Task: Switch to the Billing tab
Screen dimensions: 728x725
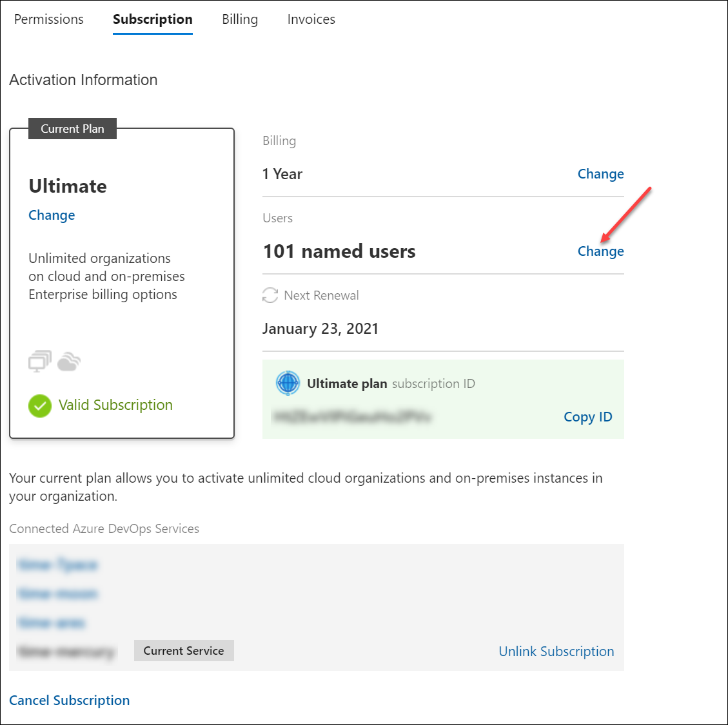Action: point(240,19)
